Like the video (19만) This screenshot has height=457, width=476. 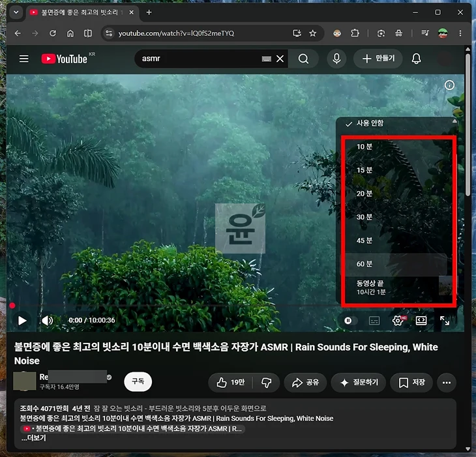click(x=231, y=382)
